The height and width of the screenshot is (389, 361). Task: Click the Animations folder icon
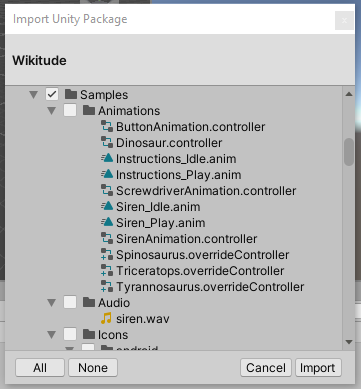89,111
